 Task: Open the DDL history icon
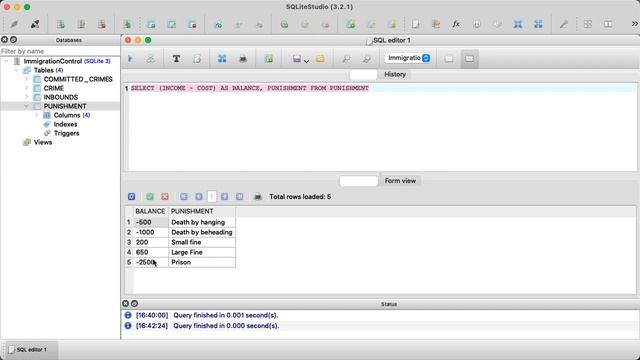tap(436, 24)
